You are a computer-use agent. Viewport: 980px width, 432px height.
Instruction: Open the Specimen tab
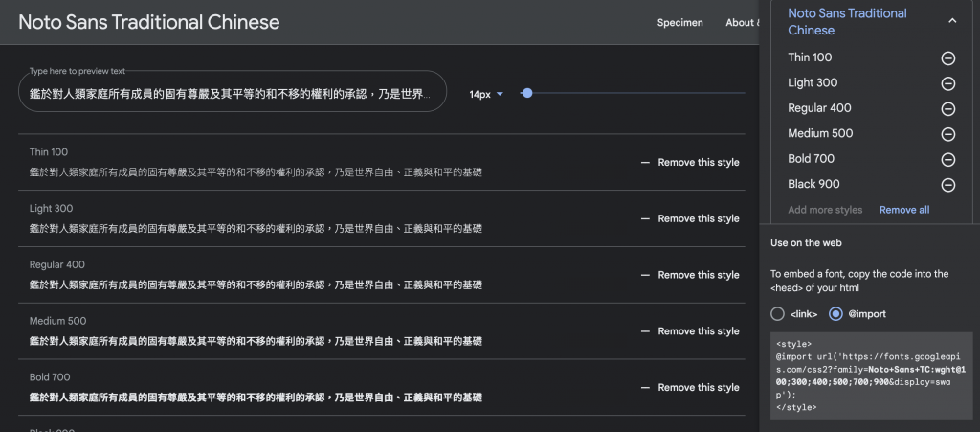[680, 22]
